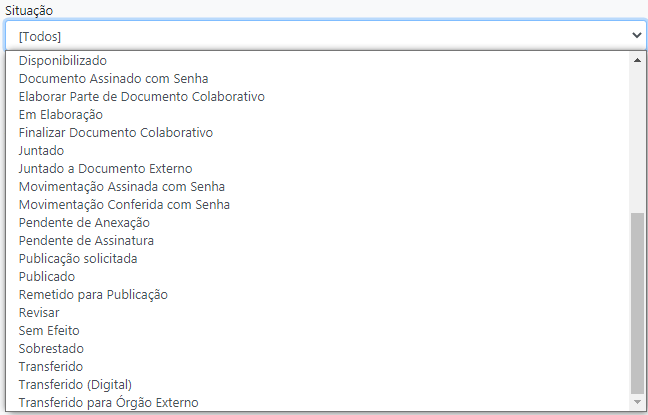
Task: Select the Em Elaboração option
Action: coord(61,115)
